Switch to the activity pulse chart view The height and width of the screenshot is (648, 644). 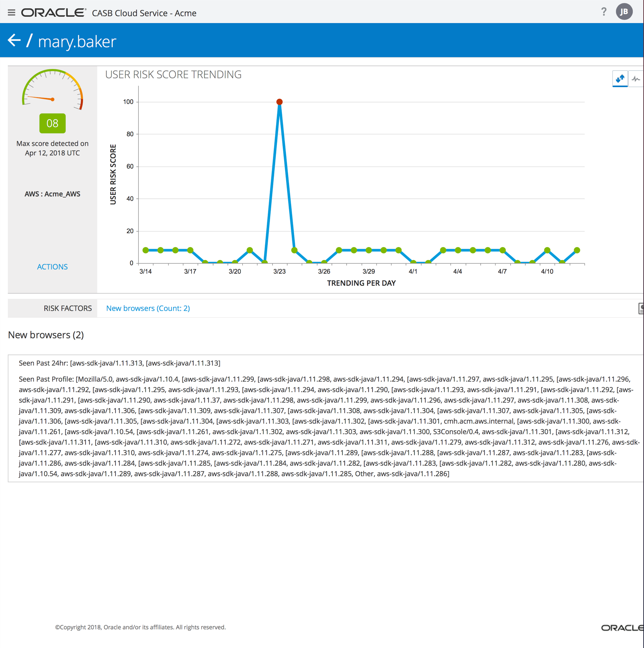[x=636, y=79]
